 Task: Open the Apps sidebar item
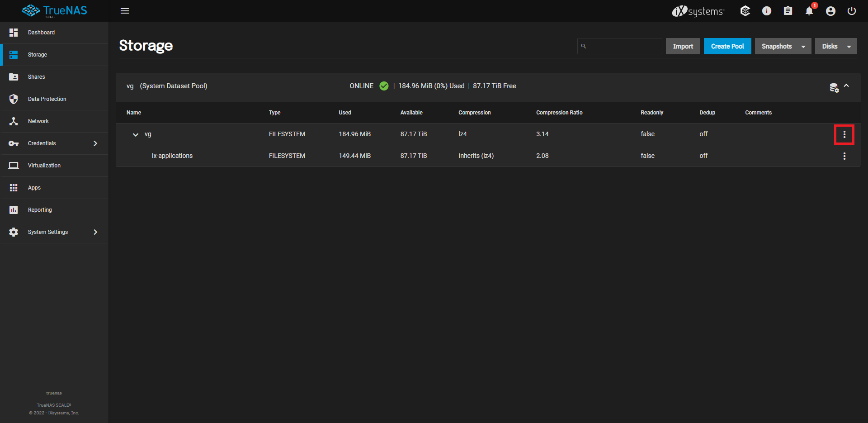click(34, 188)
